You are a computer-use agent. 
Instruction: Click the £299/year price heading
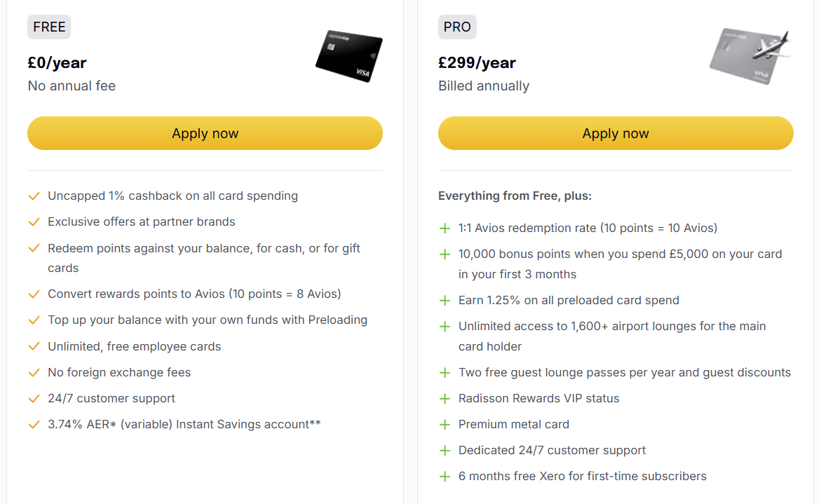(477, 63)
